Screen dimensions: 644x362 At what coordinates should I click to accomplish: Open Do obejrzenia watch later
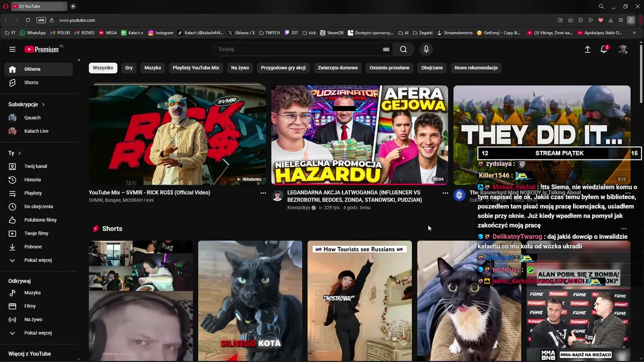pos(38,207)
